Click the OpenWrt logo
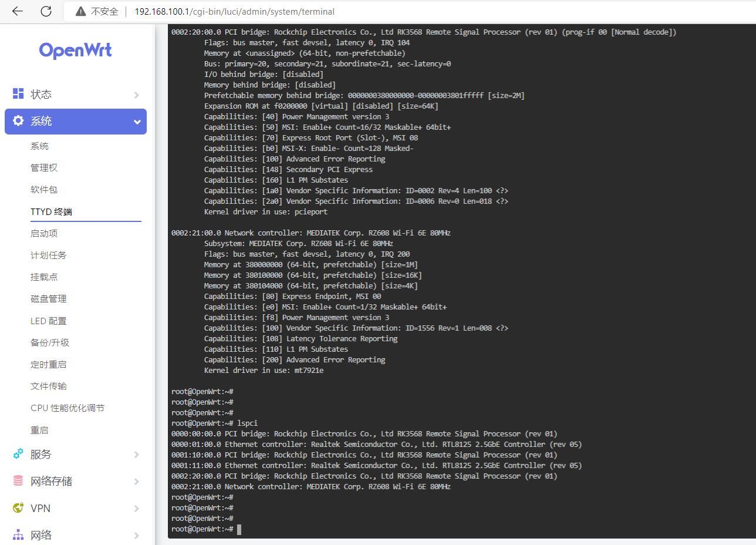This screenshot has height=545, width=756. pyautogui.click(x=76, y=51)
